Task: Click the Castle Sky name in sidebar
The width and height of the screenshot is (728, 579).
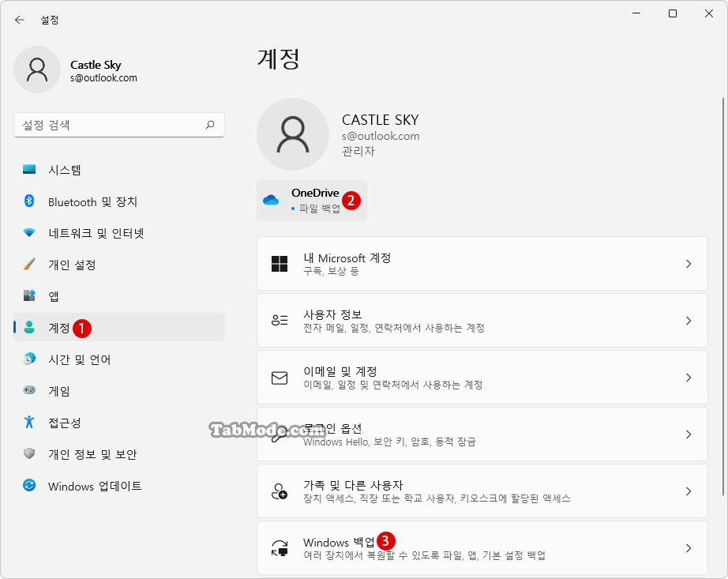Action: (x=96, y=65)
